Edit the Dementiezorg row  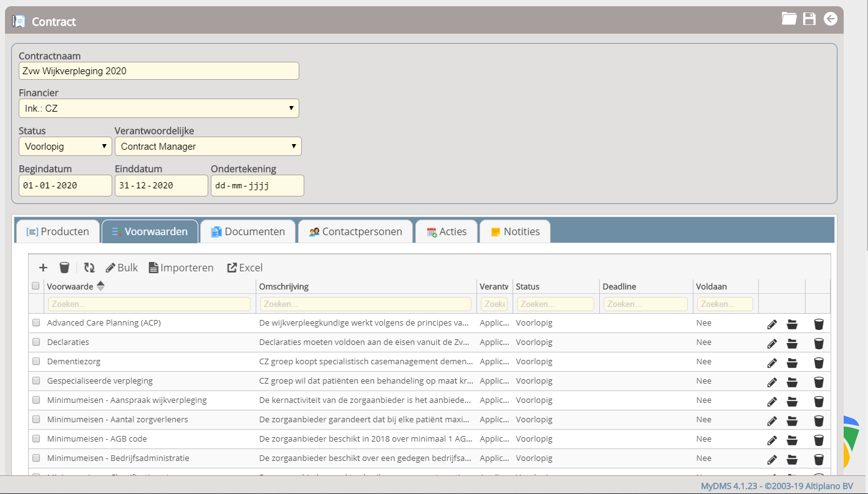[x=772, y=362]
